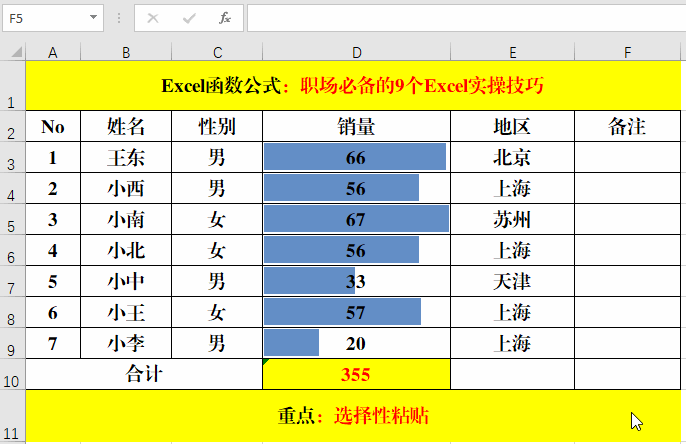Image resolution: width=686 pixels, height=444 pixels.
Task: Click sales cell with value 33
Action: pyautogui.click(x=357, y=282)
